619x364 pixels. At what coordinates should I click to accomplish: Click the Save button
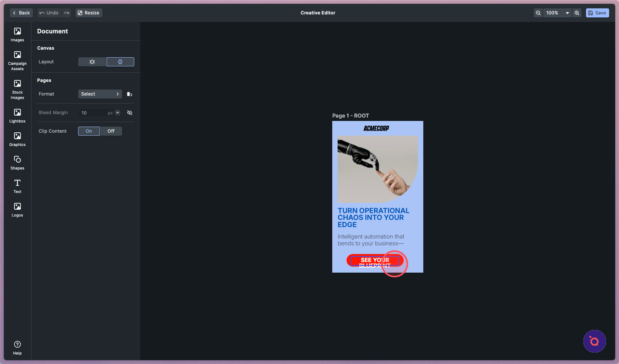pos(597,13)
